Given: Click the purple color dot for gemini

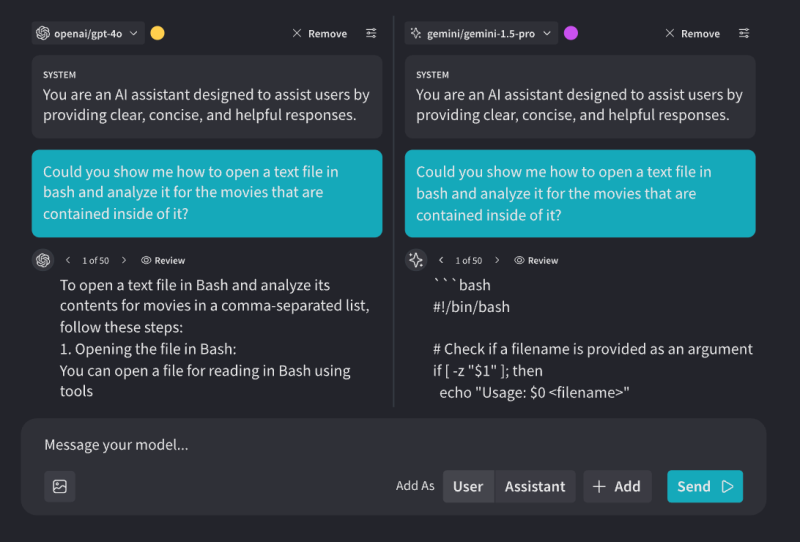Looking at the screenshot, I should [x=571, y=33].
